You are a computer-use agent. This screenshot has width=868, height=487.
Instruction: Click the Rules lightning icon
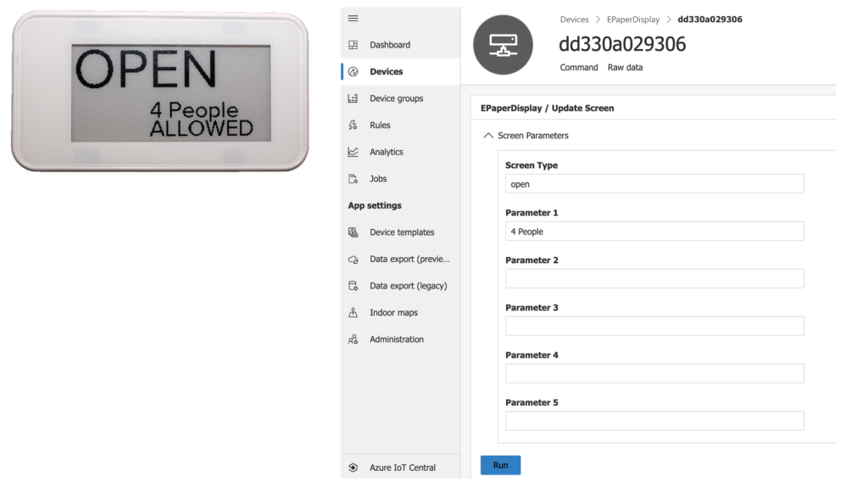coord(353,126)
